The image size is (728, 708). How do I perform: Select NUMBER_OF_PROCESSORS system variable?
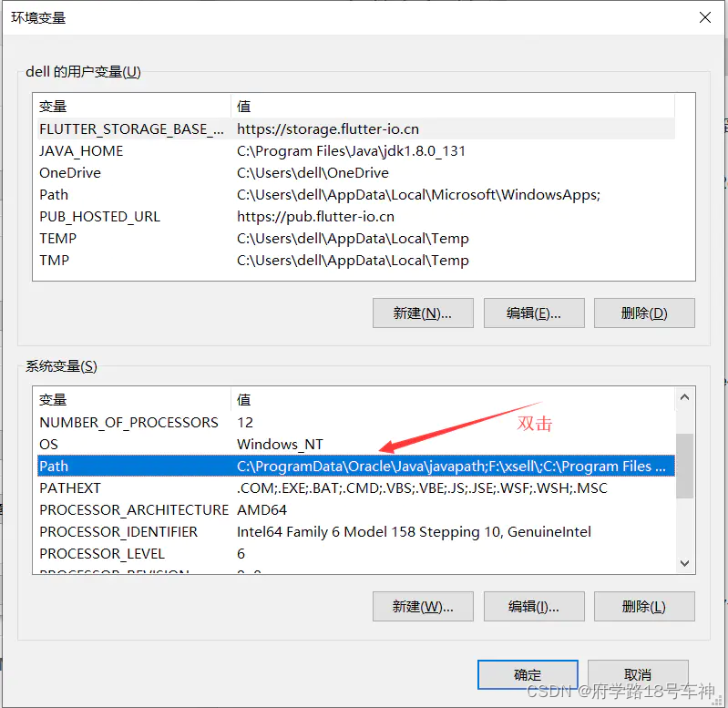click(x=356, y=423)
